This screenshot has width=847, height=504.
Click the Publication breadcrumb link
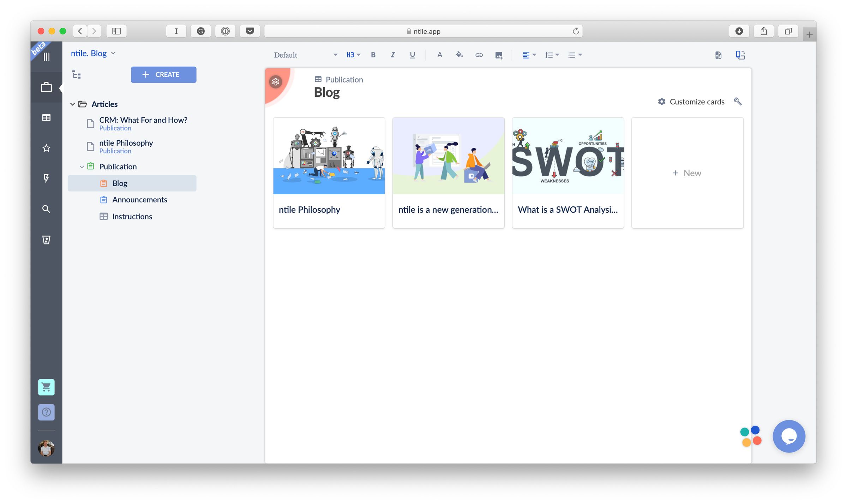[344, 80]
